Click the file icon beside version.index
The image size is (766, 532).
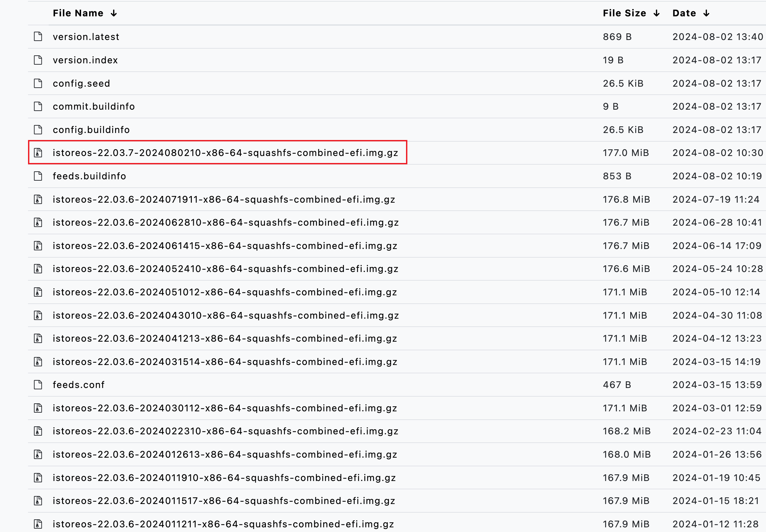click(38, 60)
